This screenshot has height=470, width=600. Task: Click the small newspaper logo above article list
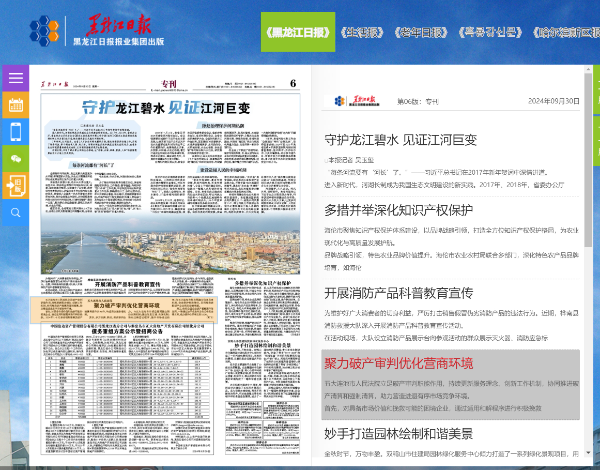(357, 101)
